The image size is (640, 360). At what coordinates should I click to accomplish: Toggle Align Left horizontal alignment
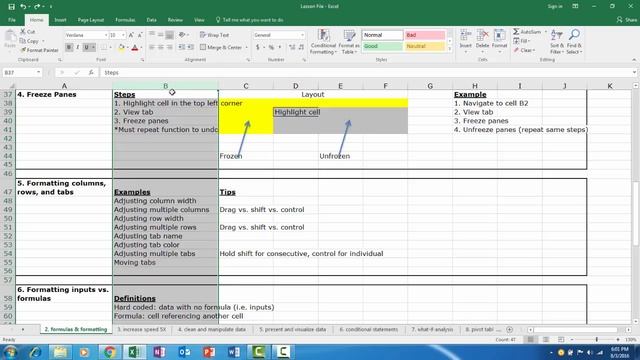(x=152, y=47)
